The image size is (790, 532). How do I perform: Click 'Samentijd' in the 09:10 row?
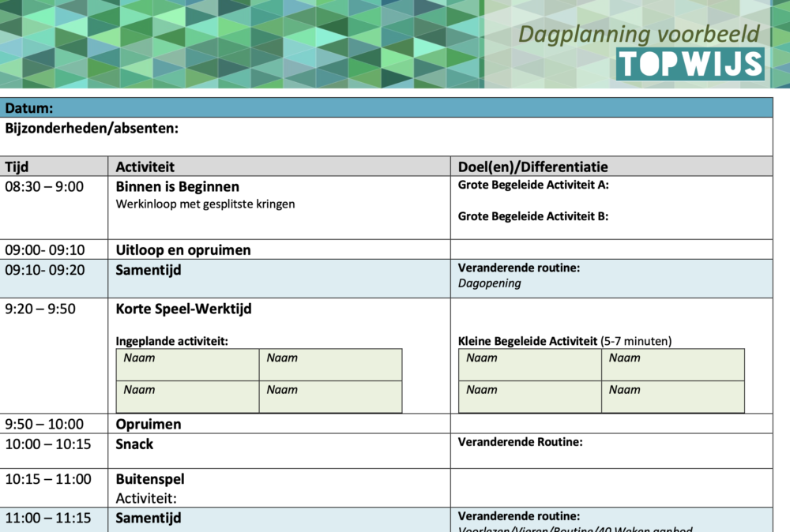149,270
